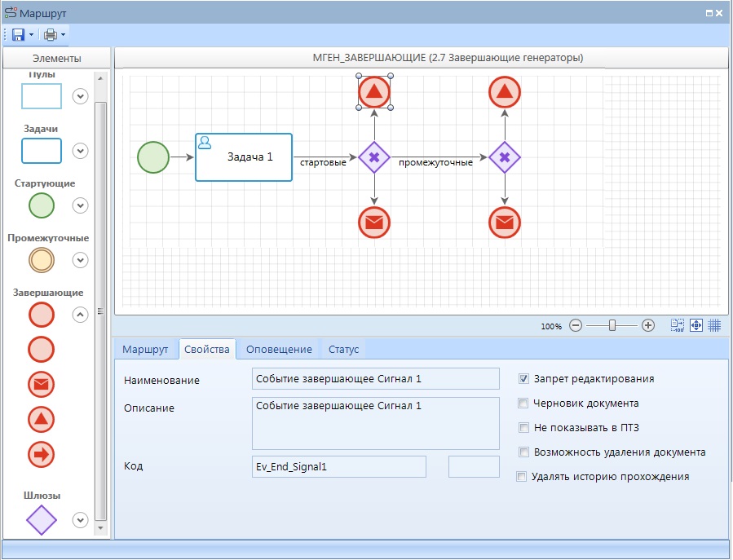
Task: Expand the 'Задачи' element group
Action: pos(80,151)
